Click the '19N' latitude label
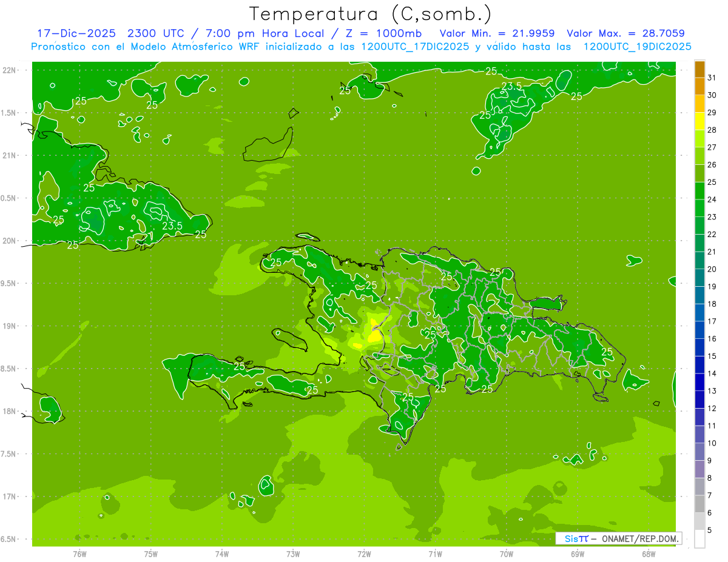728x562 pixels. pyautogui.click(x=9, y=326)
